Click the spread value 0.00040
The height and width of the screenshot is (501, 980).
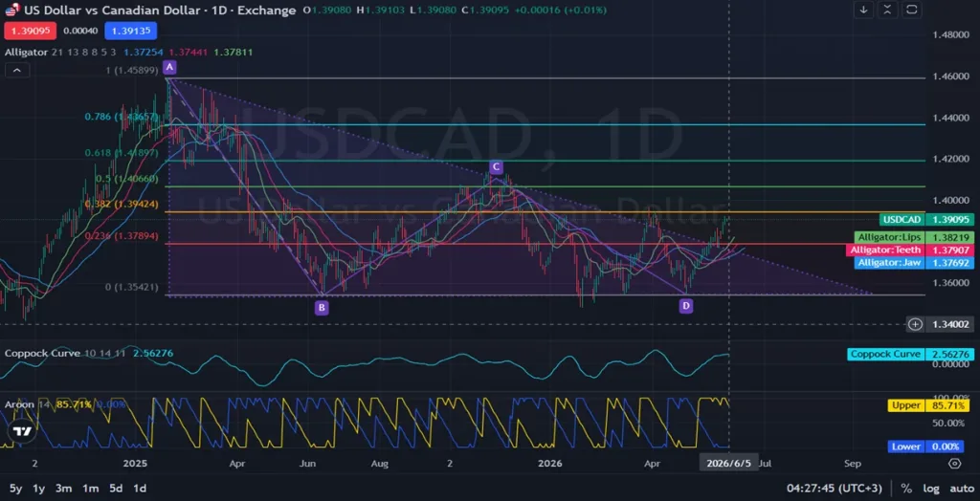click(x=80, y=31)
